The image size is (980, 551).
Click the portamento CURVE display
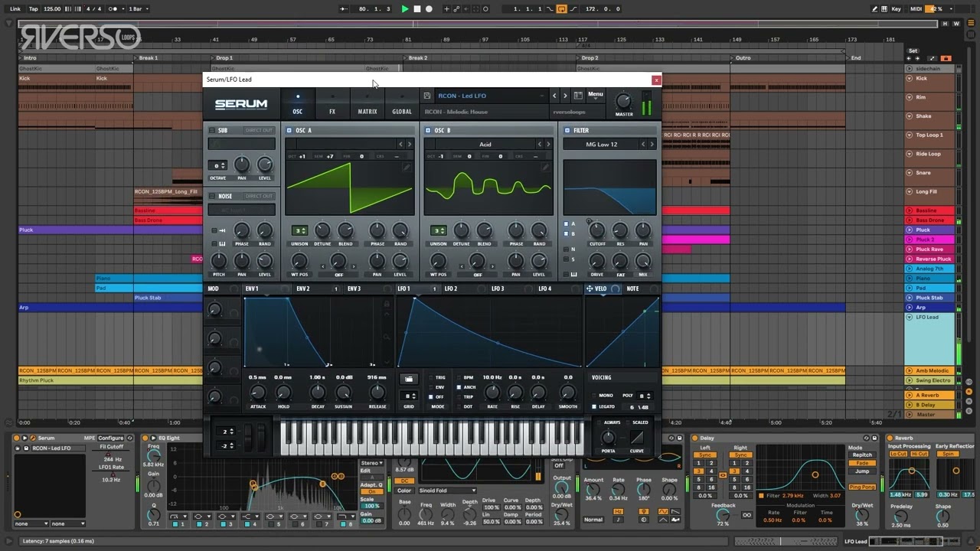point(637,438)
